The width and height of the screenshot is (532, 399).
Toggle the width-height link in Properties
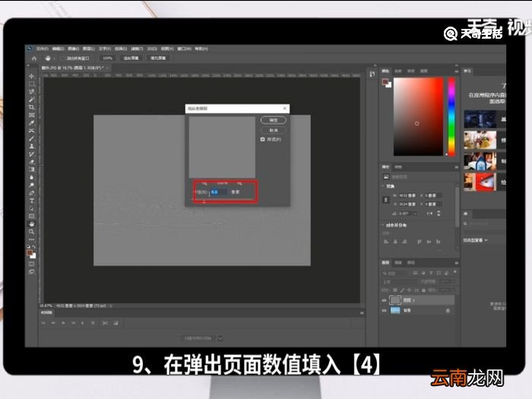tap(386, 200)
